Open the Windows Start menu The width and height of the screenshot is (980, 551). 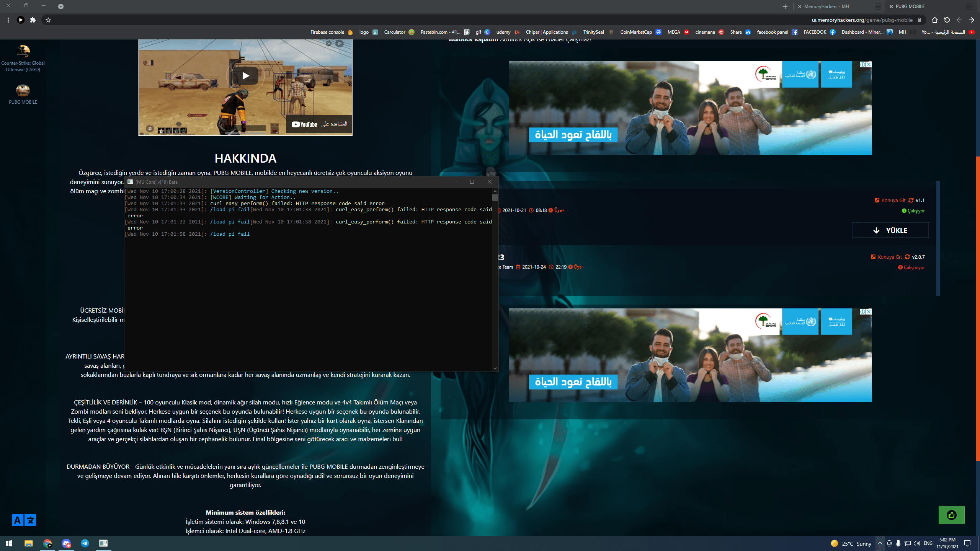click(9, 543)
